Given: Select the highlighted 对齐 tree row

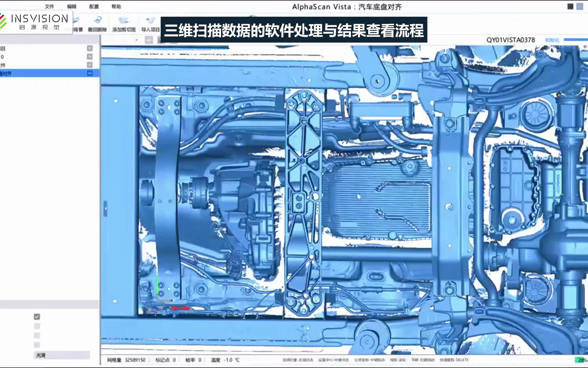Looking at the screenshot, I should [x=50, y=73].
